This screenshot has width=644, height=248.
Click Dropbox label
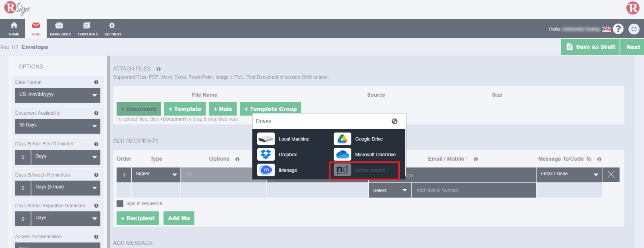click(x=288, y=155)
